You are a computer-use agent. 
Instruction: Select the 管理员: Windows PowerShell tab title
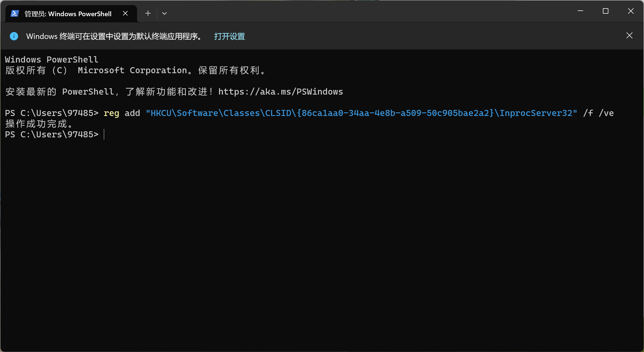tap(68, 14)
